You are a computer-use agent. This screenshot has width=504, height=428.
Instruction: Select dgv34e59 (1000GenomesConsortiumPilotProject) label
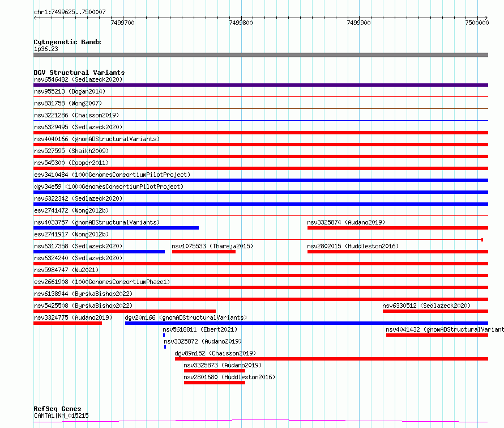(x=109, y=187)
